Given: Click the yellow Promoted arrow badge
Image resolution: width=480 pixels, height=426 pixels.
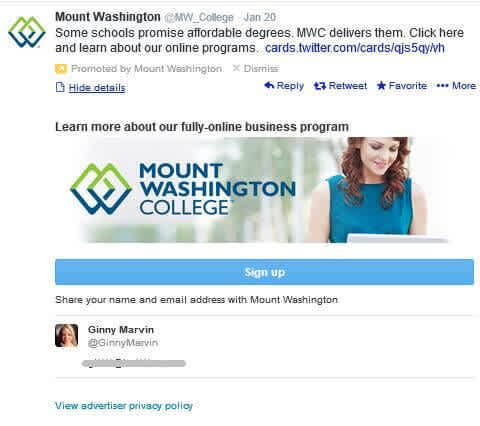Looking at the screenshot, I should click(61, 69).
